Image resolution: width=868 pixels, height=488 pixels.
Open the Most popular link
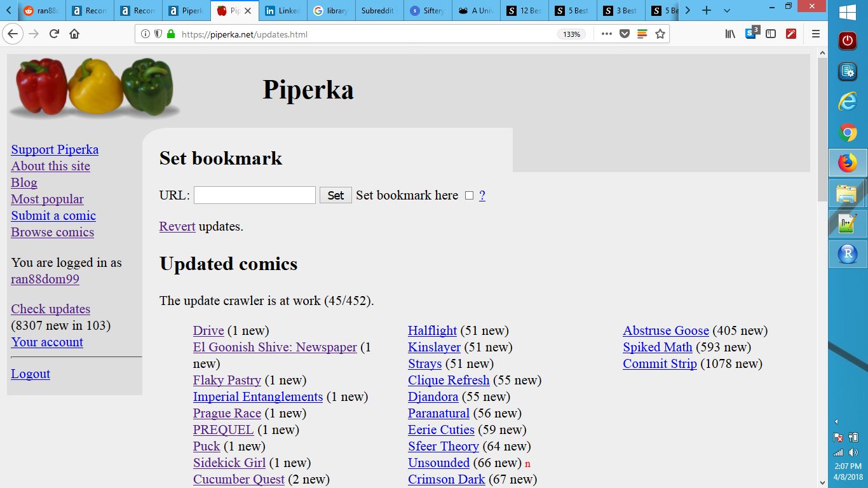click(x=47, y=199)
